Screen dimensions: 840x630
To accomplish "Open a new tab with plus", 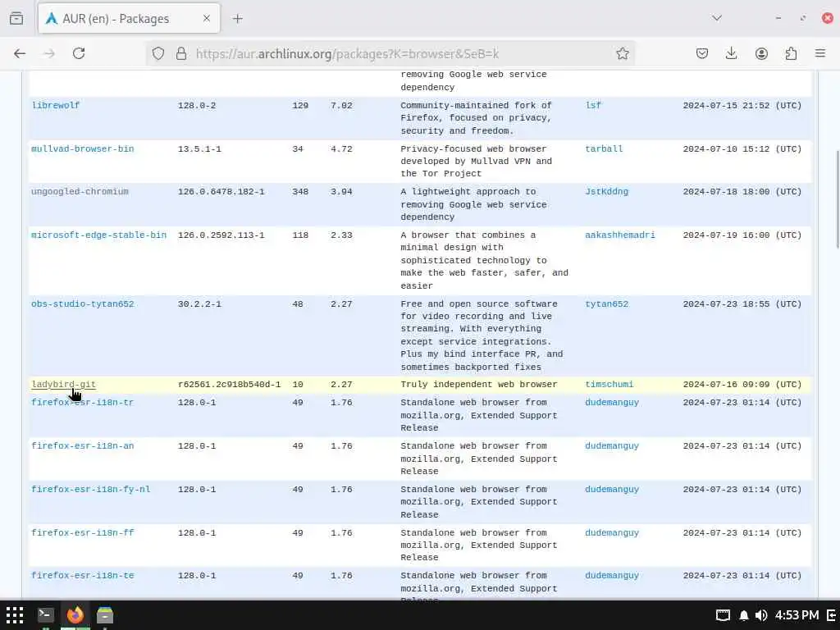I will point(238,19).
